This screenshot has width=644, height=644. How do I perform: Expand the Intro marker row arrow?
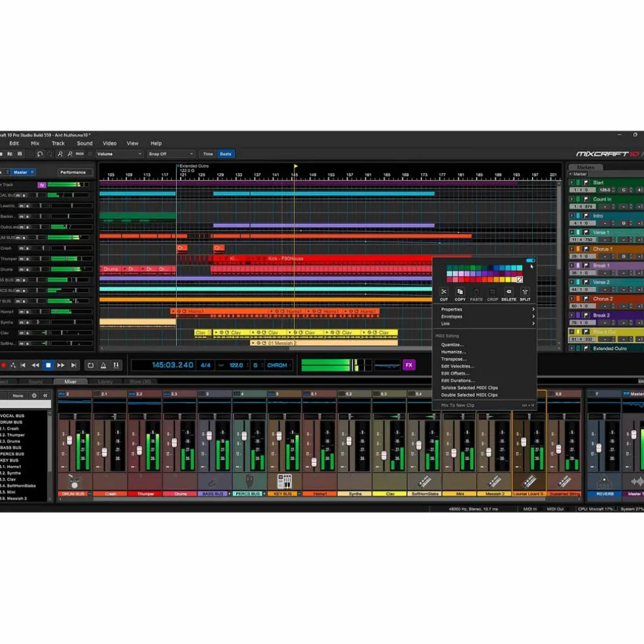click(x=571, y=215)
